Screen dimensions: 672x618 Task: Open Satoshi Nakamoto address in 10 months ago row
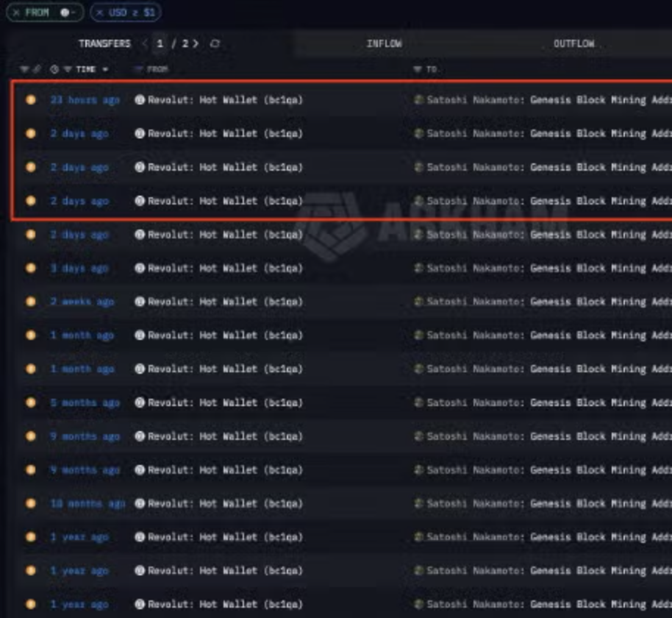549,503
